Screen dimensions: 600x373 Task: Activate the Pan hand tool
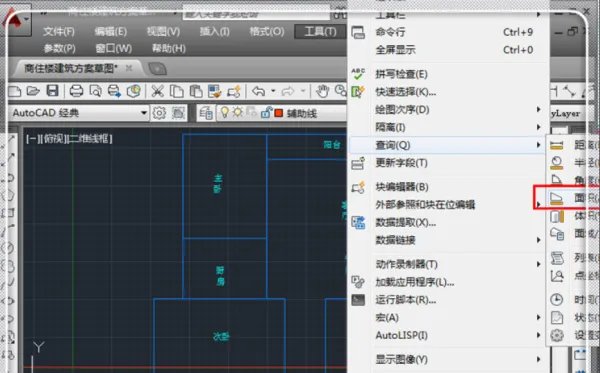(323, 91)
